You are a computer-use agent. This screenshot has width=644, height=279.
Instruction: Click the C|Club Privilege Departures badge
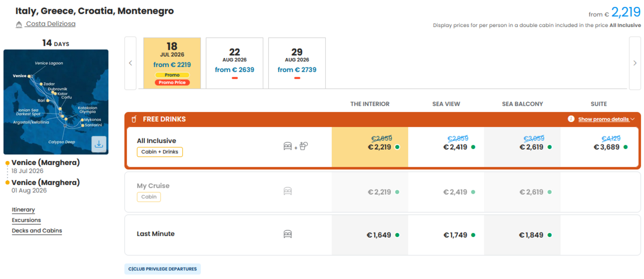point(162,269)
